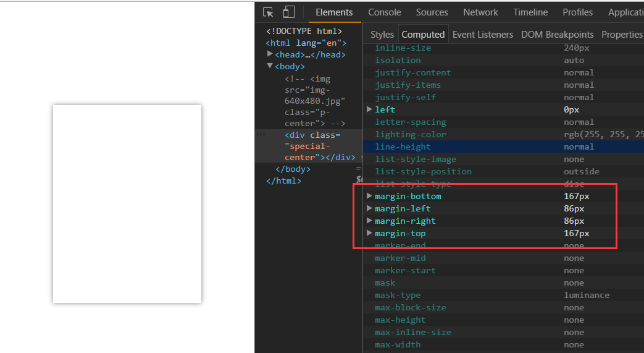The image size is (644, 353).
Task: Go to the Network tab
Action: [480, 12]
